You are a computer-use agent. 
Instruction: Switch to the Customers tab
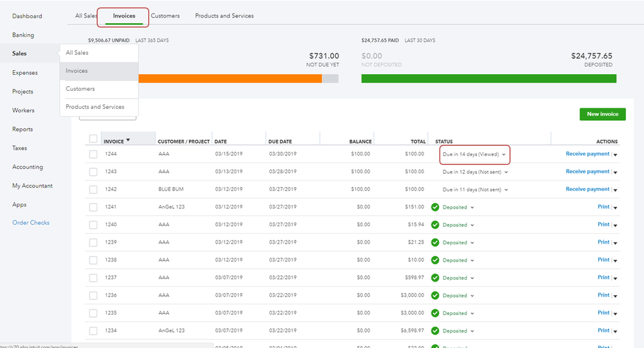tap(165, 16)
